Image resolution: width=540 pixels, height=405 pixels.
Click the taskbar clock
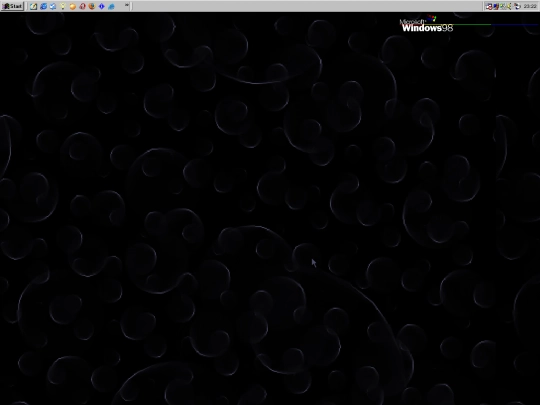530,6
